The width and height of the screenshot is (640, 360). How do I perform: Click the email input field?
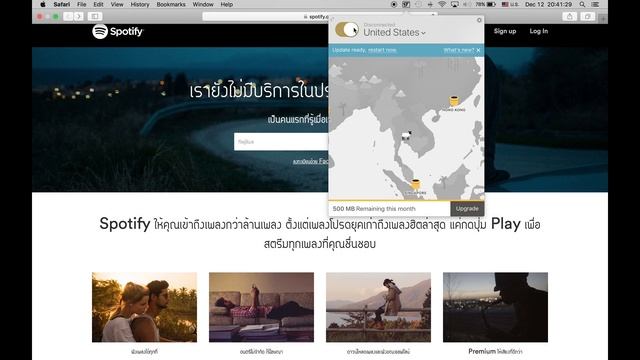(281, 142)
